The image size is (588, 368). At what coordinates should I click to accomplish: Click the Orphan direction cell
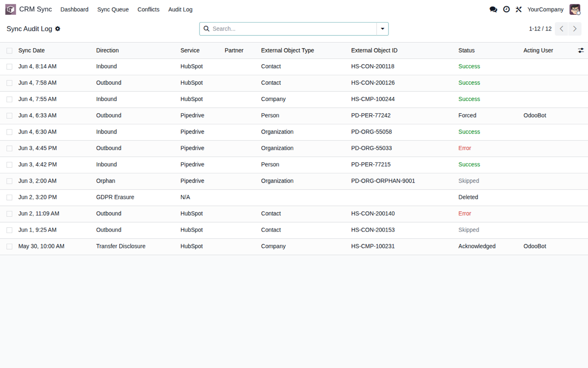[x=106, y=181]
